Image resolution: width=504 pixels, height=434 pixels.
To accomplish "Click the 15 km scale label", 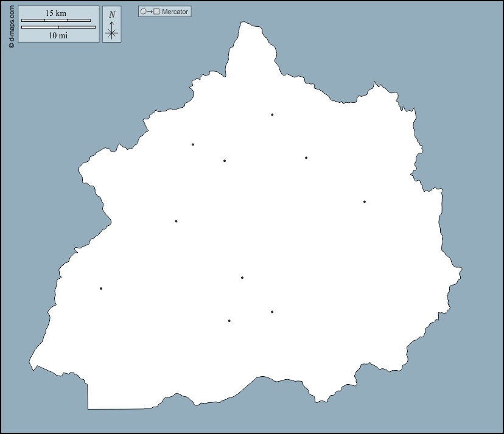I will pos(56,13).
